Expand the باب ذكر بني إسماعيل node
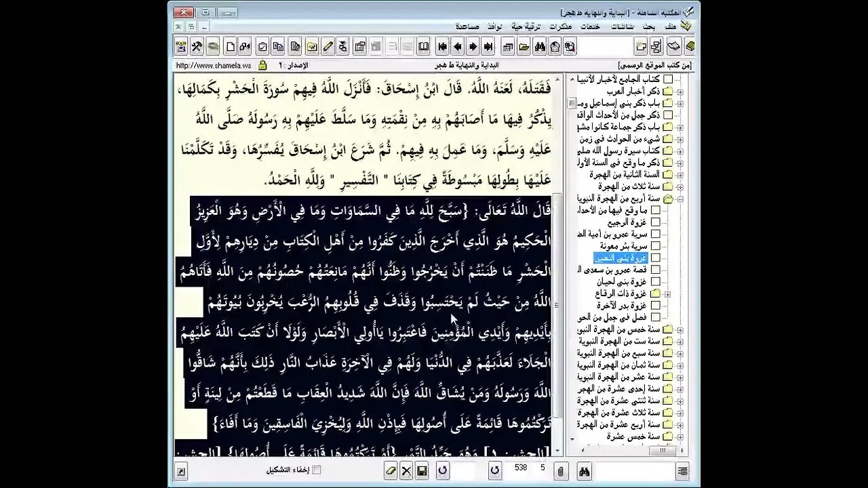 (680, 103)
